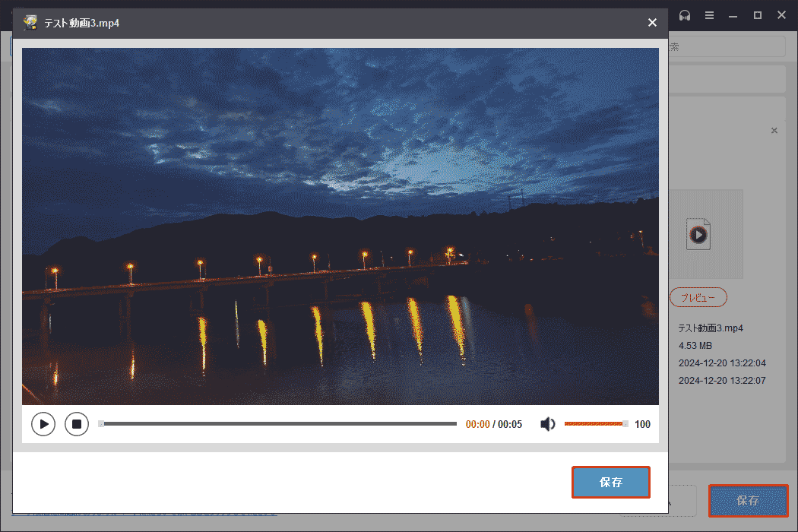Play the テスト動画3.mp4 video
The image size is (798, 532).
(x=43, y=424)
